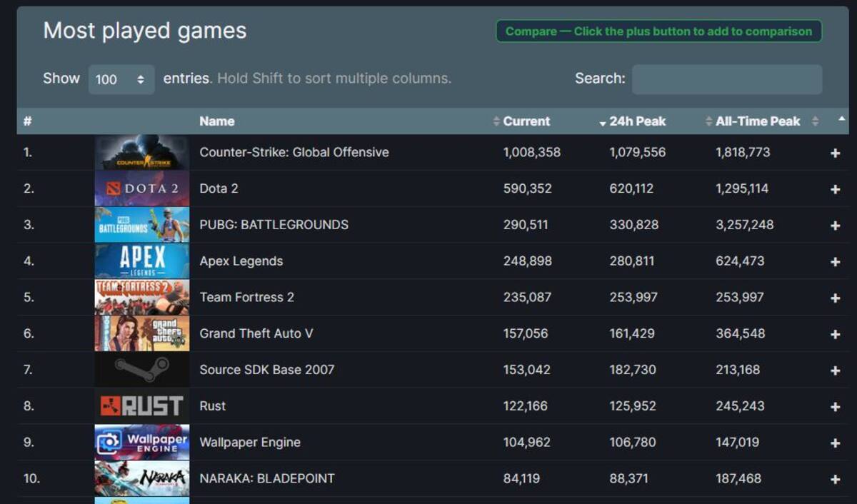Viewport: 857px width, 504px height.
Task: Click the 'Most played games' heading
Action: (x=145, y=31)
